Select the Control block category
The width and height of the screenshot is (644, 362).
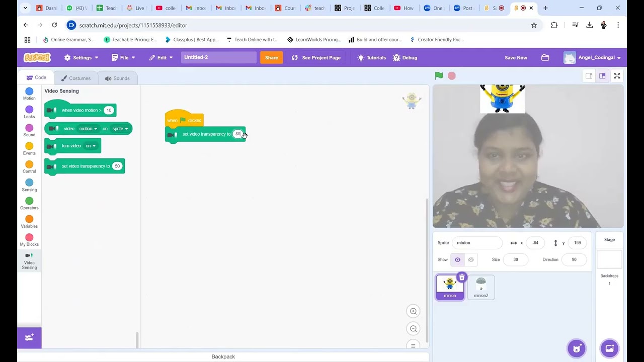29,167
